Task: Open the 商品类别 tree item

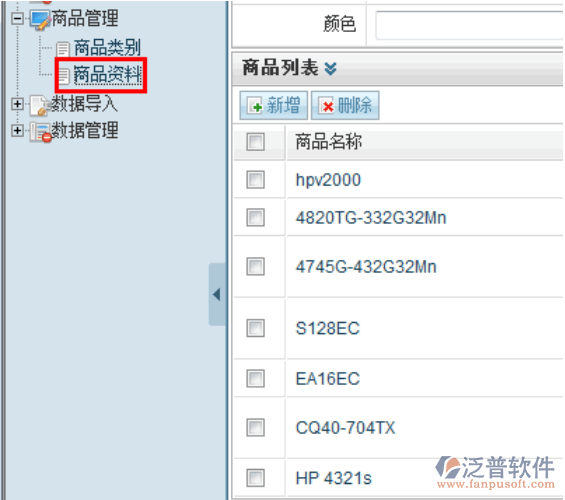Action: point(107,48)
